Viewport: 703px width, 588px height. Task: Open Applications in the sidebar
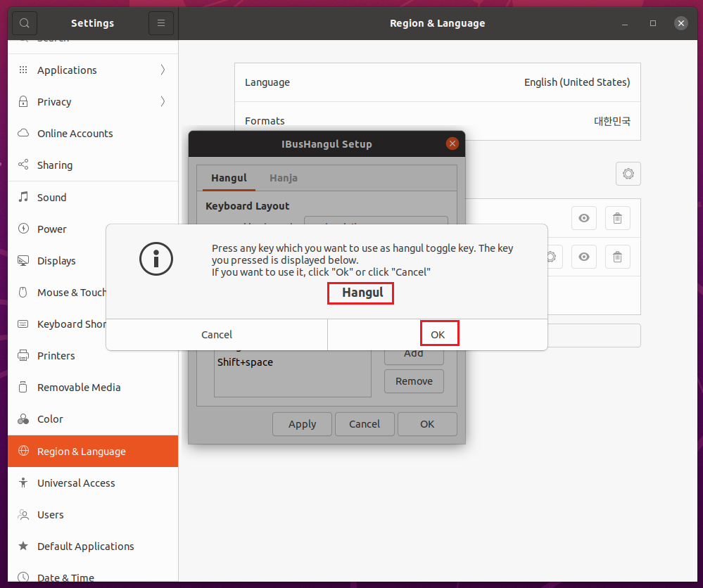(x=93, y=70)
